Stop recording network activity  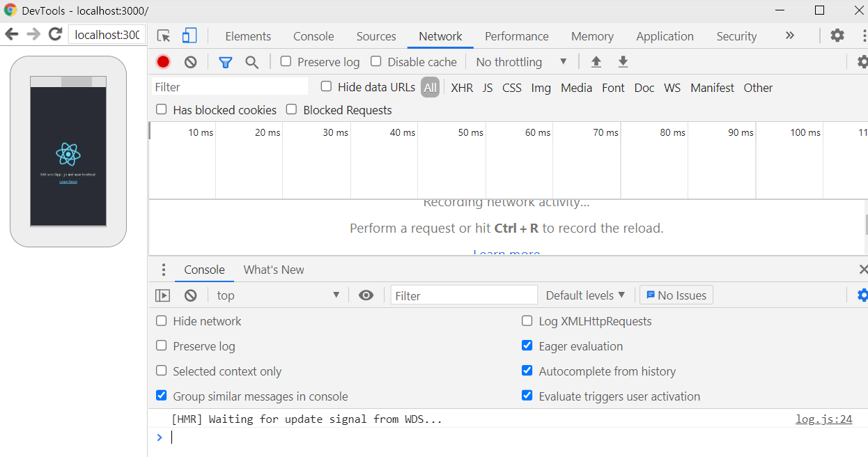click(x=162, y=61)
